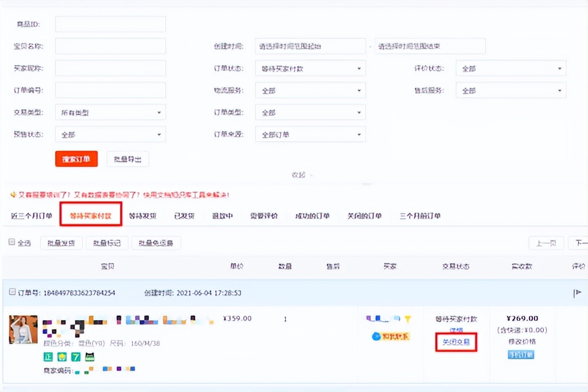Click the flag marker icon on the order row
The width and height of the screenshot is (588, 392).
577,293
